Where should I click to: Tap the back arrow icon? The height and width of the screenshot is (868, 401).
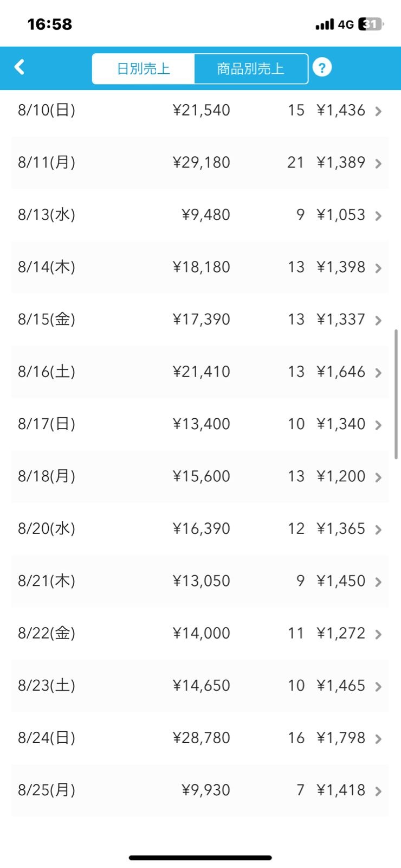20,67
